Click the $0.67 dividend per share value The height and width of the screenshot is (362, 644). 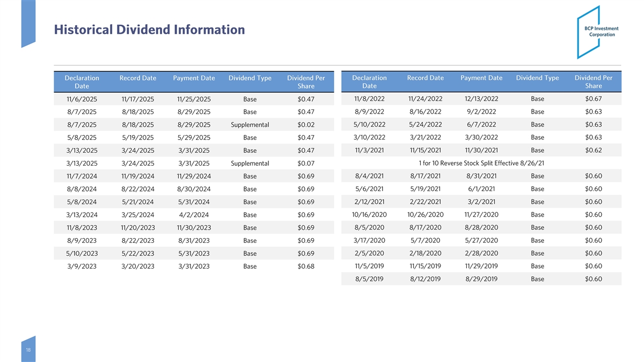[x=593, y=99]
